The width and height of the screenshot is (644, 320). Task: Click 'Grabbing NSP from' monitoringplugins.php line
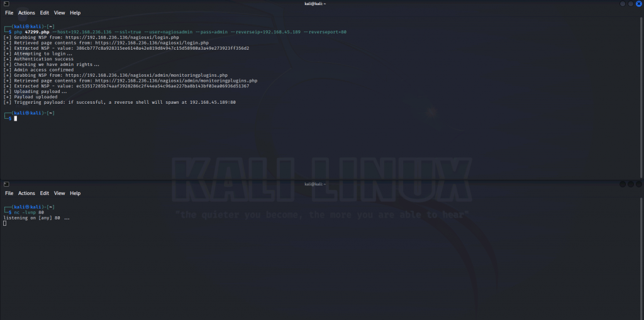[116, 75]
